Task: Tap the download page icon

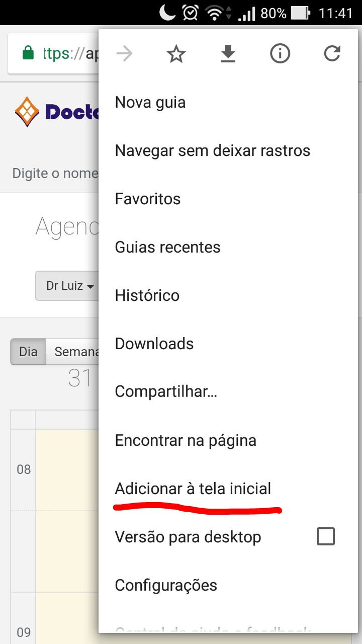Action: pos(228,53)
